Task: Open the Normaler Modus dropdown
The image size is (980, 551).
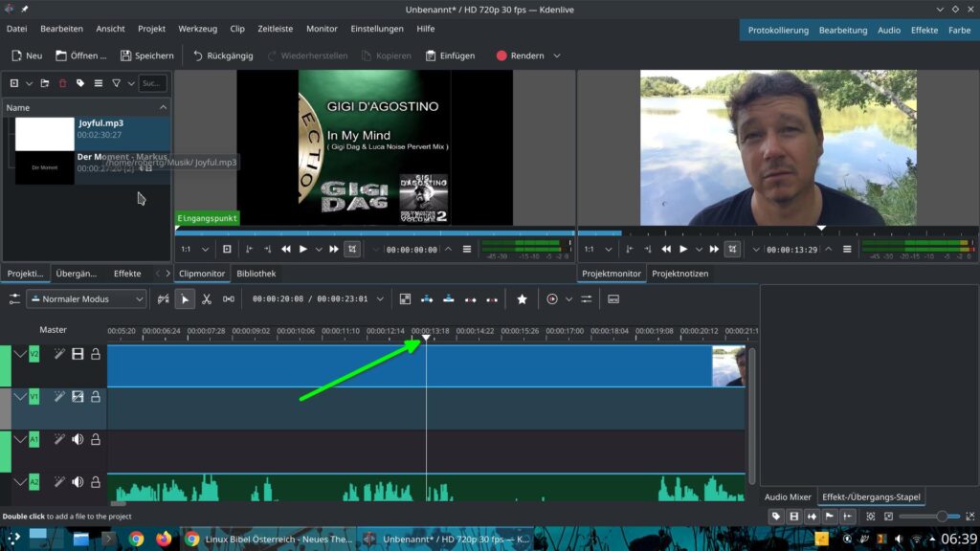Action: pos(86,299)
